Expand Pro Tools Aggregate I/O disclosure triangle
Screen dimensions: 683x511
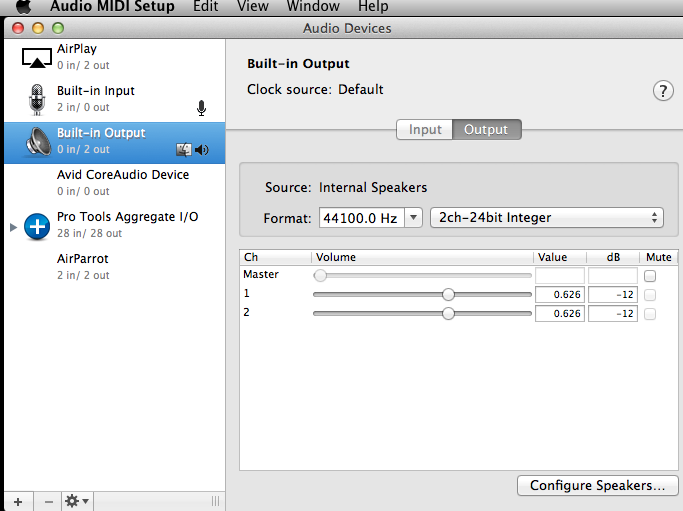click(x=13, y=227)
